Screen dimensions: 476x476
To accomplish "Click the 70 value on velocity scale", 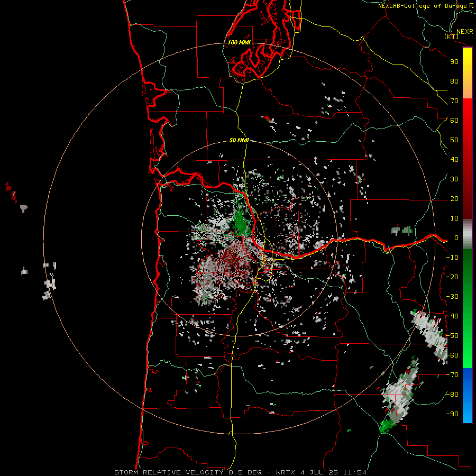I will pyautogui.click(x=454, y=101).
